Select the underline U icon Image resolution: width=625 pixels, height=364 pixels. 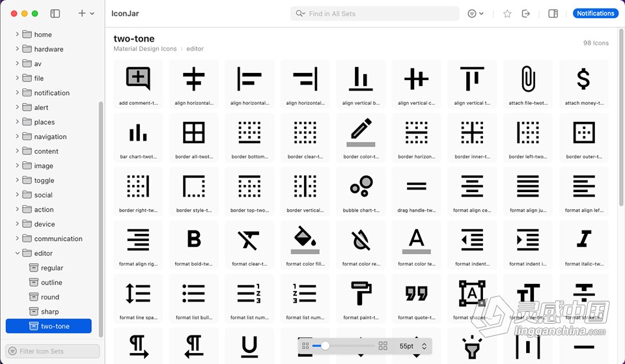pos(249,346)
